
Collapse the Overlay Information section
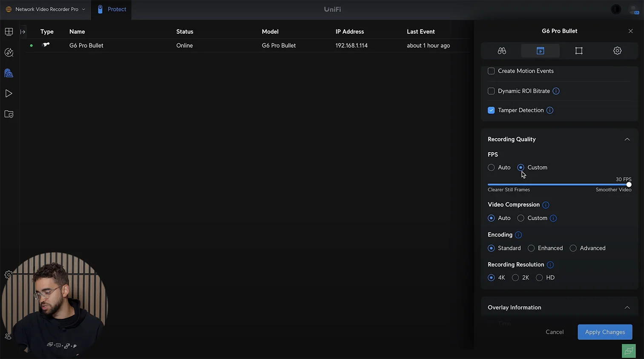(627, 308)
